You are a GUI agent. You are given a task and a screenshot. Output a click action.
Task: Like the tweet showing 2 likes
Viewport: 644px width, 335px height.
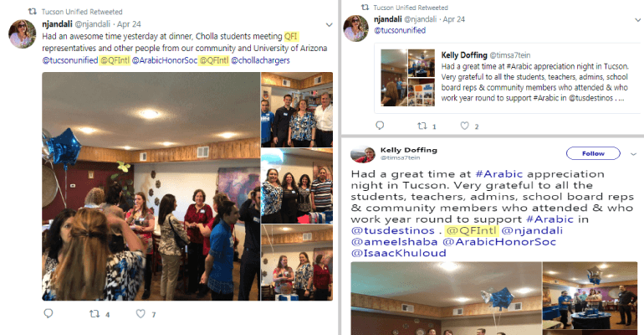click(x=464, y=126)
